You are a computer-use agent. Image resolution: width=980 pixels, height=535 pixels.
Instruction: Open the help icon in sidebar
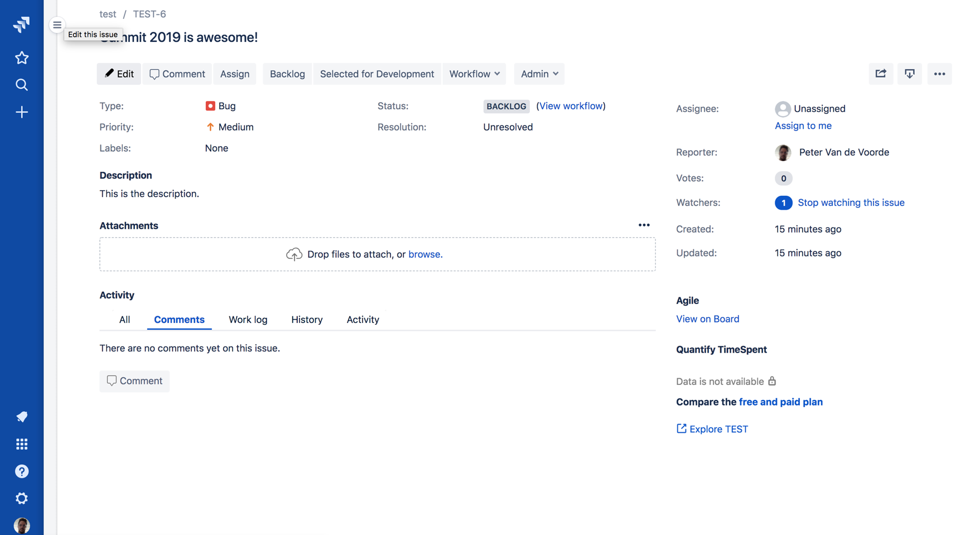tap(22, 471)
